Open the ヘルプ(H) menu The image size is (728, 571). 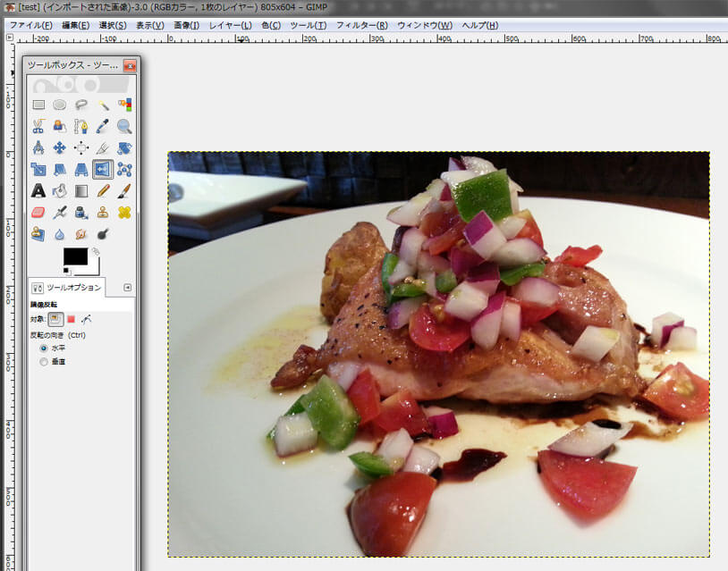click(480, 25)
